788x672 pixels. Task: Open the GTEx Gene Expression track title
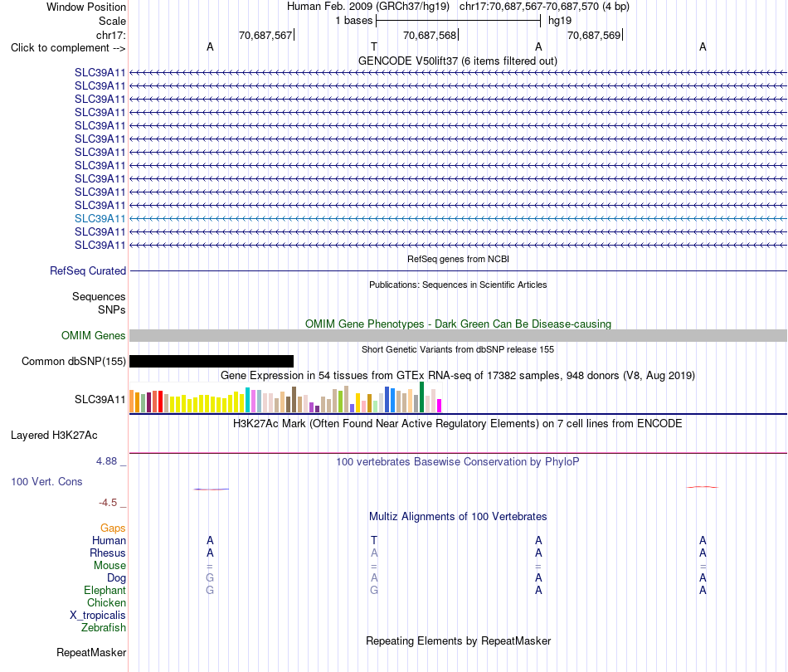click(458, 376)
